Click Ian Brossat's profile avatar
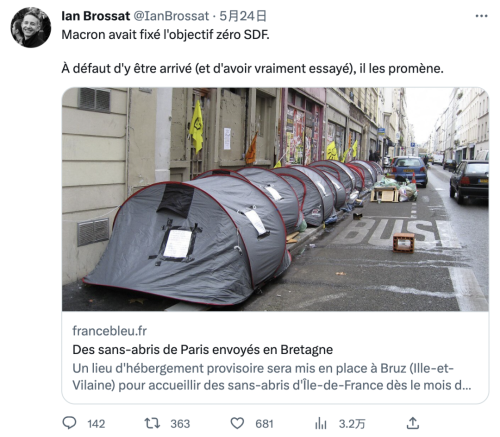500x437 pixels. coord(31,27)
